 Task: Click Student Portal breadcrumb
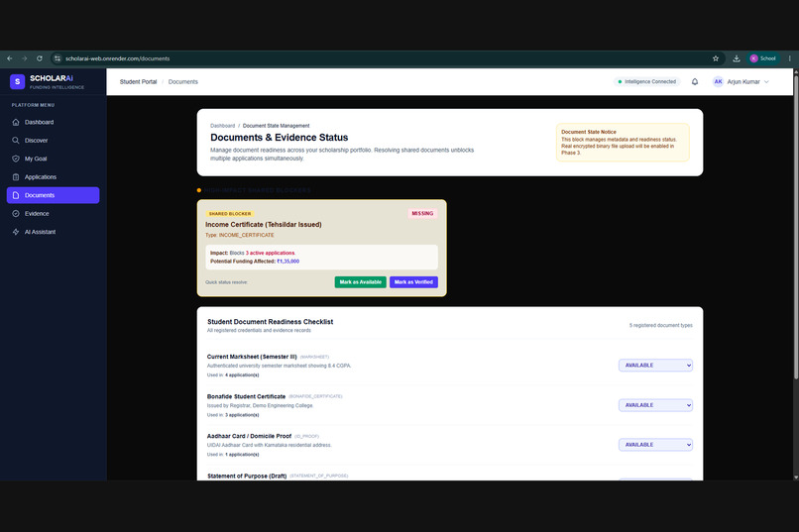138,82
